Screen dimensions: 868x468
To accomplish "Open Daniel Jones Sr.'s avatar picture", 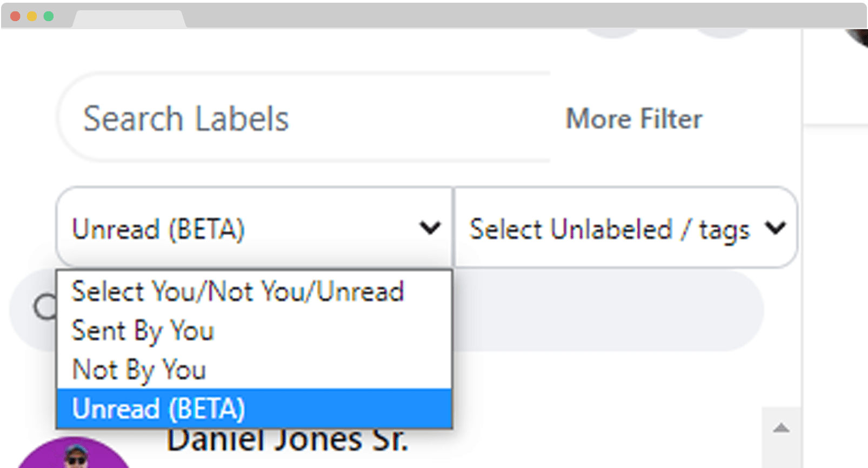I will pos(75,455).
